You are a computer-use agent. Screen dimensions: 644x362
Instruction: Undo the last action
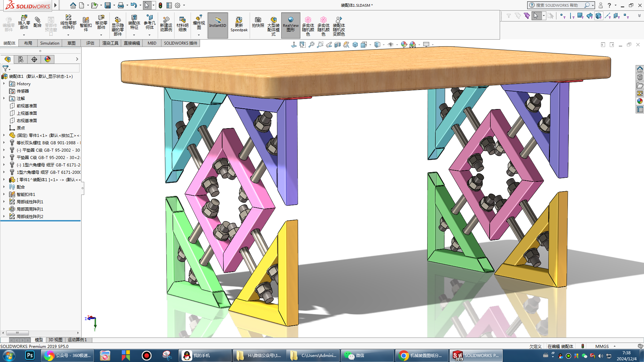[x=134, y=5]
